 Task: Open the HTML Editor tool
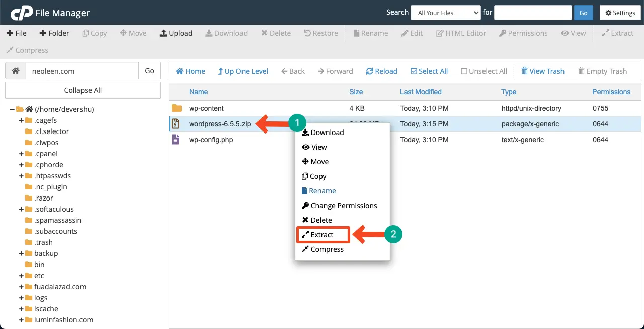(461, 33)
